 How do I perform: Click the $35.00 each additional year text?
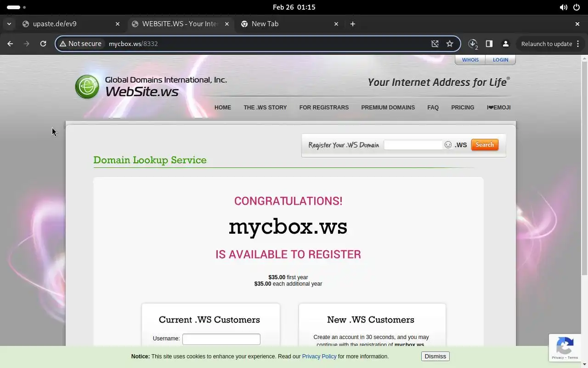tap(288, 284)
